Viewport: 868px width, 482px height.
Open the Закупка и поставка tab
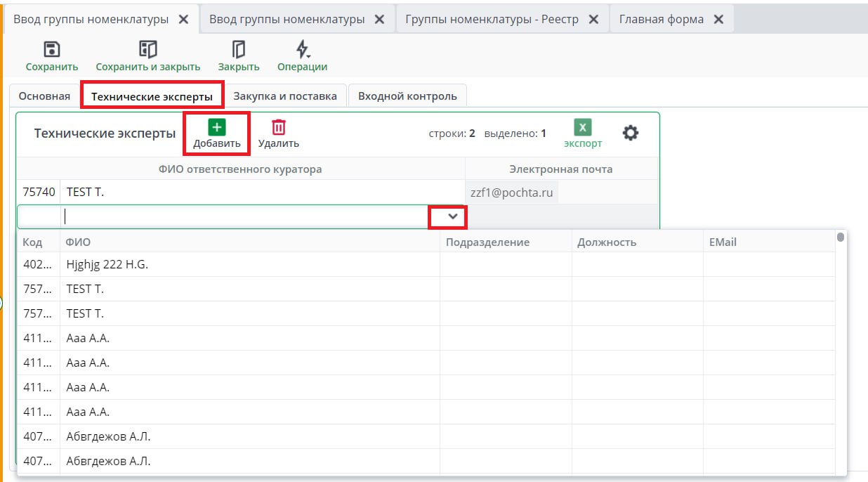tap(285, 96)
